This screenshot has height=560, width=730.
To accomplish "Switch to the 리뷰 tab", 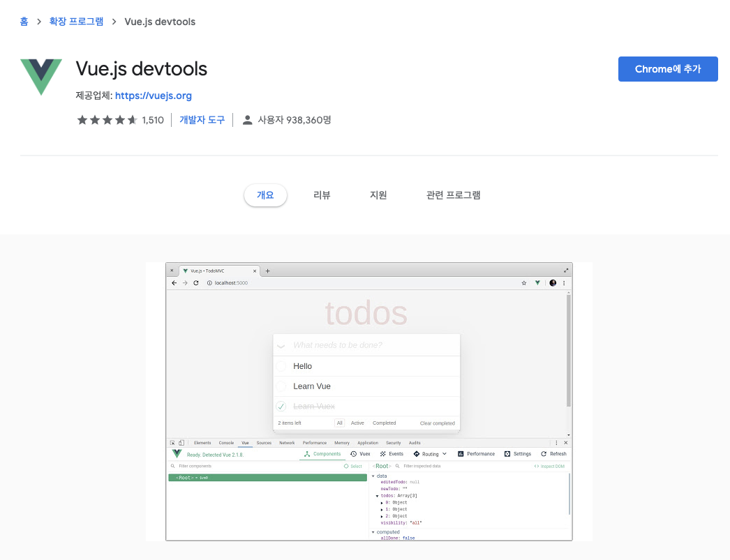I will (x=322, y=195).
